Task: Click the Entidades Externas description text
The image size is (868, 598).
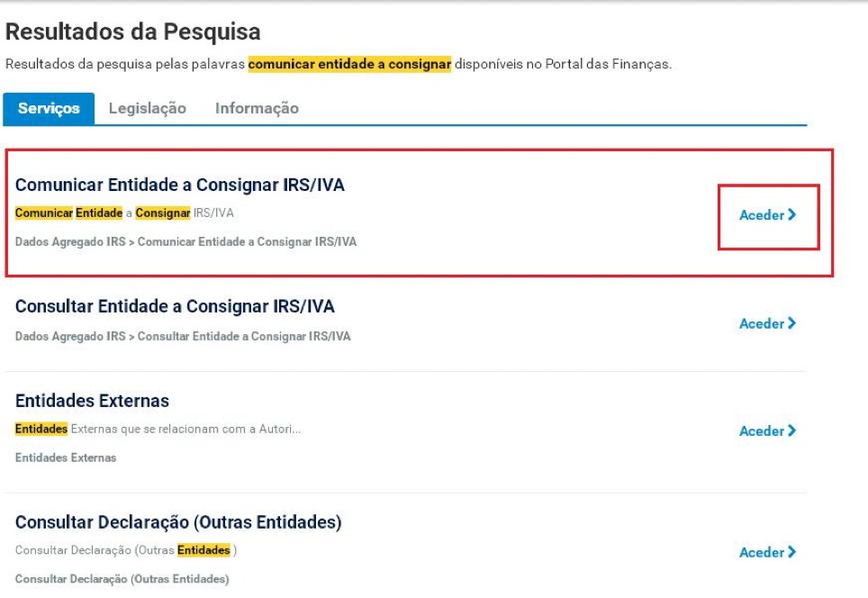Action: (x=158, y=429)
